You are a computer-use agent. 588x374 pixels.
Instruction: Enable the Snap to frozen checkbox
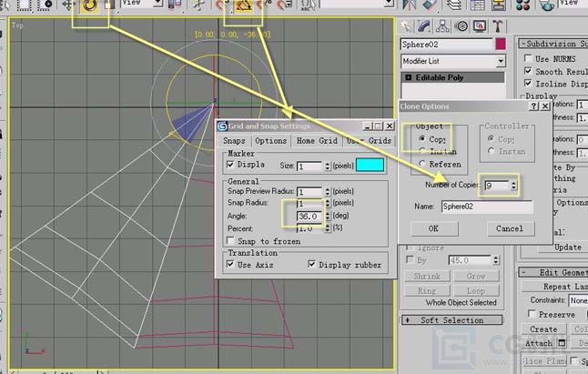[230, 240]
